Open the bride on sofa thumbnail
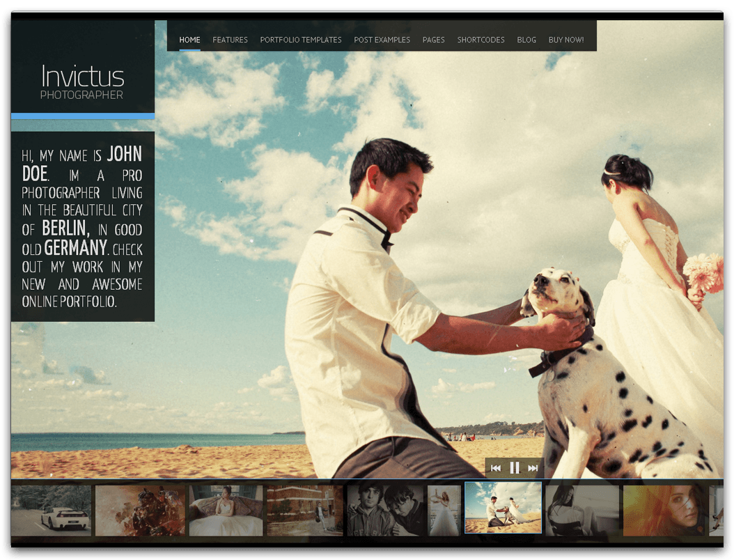734x560 pixels. 226,511
